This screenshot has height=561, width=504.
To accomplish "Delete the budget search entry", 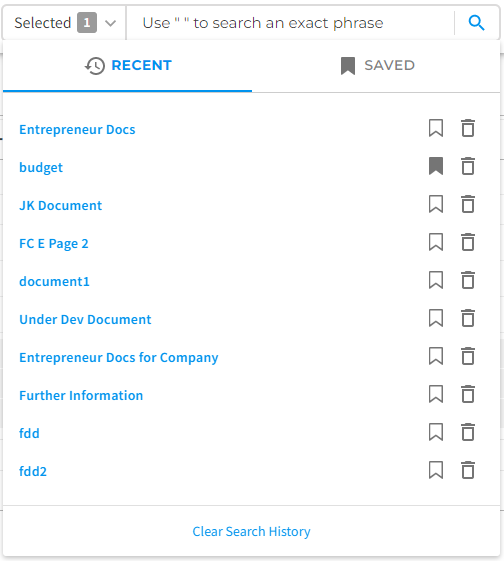I will (468, 166).
